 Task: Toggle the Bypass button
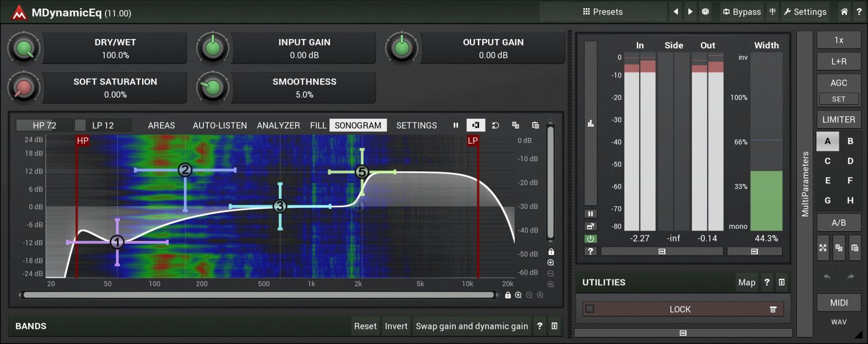pyautogui.click(x=741, y=11)
